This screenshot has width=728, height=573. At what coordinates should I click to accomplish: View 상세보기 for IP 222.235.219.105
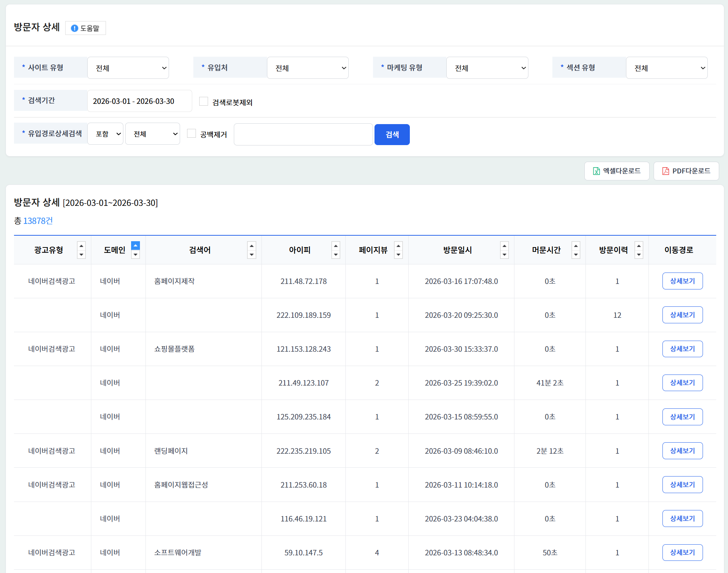683,451
